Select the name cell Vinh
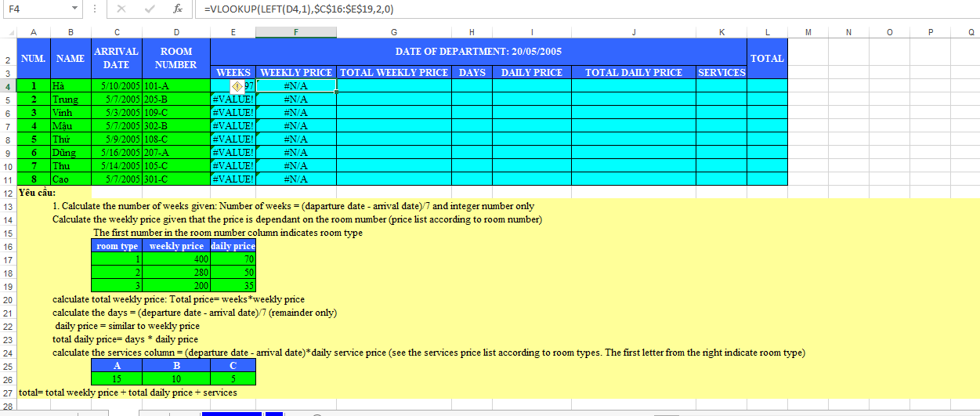The height and width of the screenshot is (416, 980). tap(71, 113)
